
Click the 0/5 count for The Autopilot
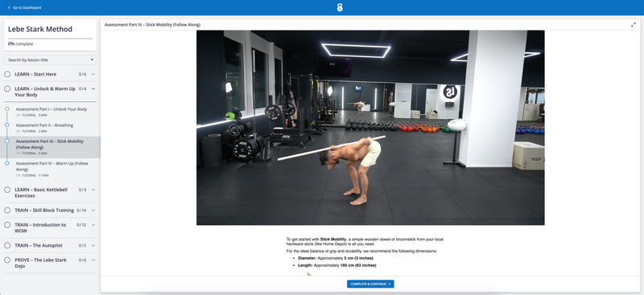[82, 245]
